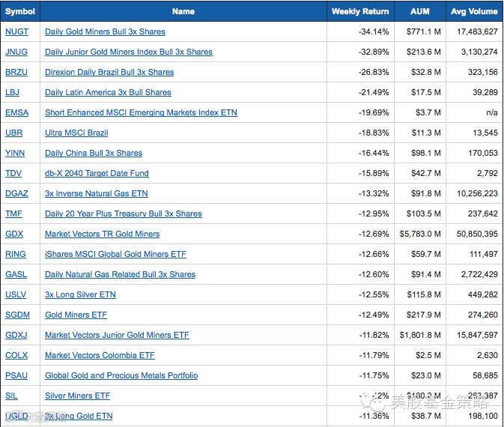Select AUM value $771.1 M

[424, 31]
